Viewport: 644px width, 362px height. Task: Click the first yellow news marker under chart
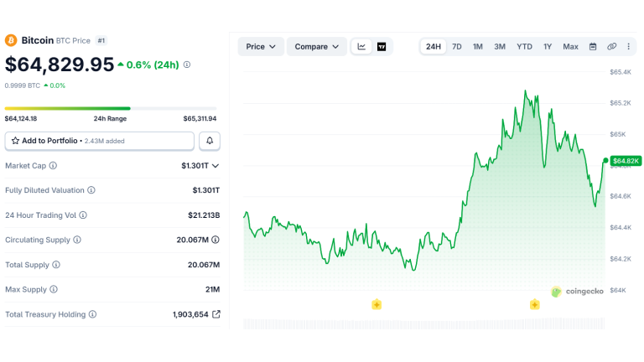377,304
